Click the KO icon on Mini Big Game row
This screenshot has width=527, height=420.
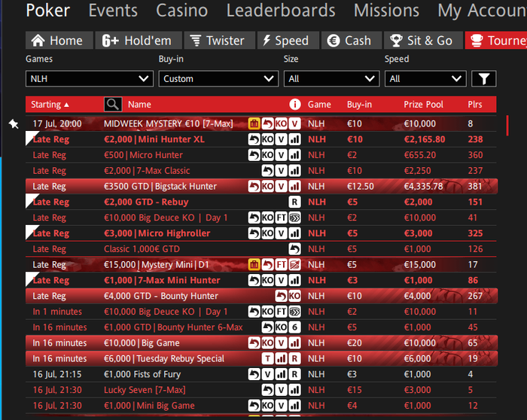[x=267, y=406]
